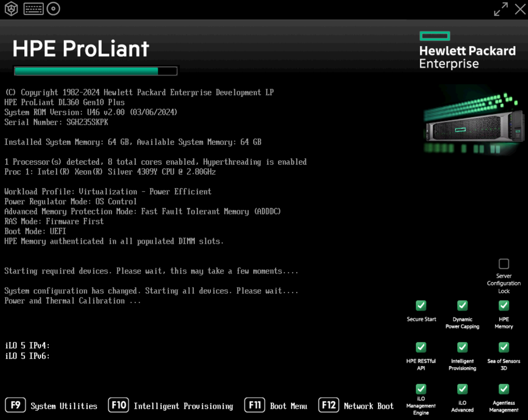This screenshot has height=420, width=528.
Task: Open the virtual keyboard icon
Action: point(34,9)
